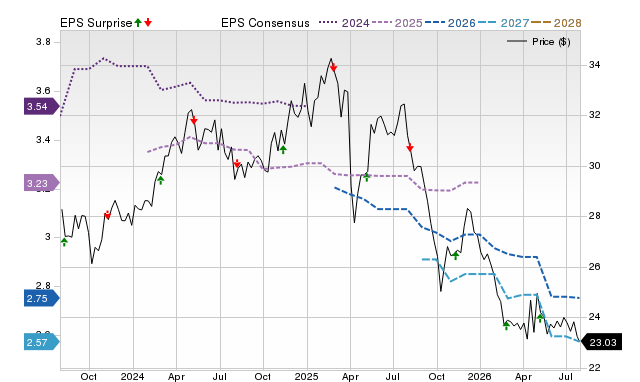The height and width of the screenshot is (382, 640).
Task: Select the green surprise arrow after Oct 2025
Action: [456, 255]
